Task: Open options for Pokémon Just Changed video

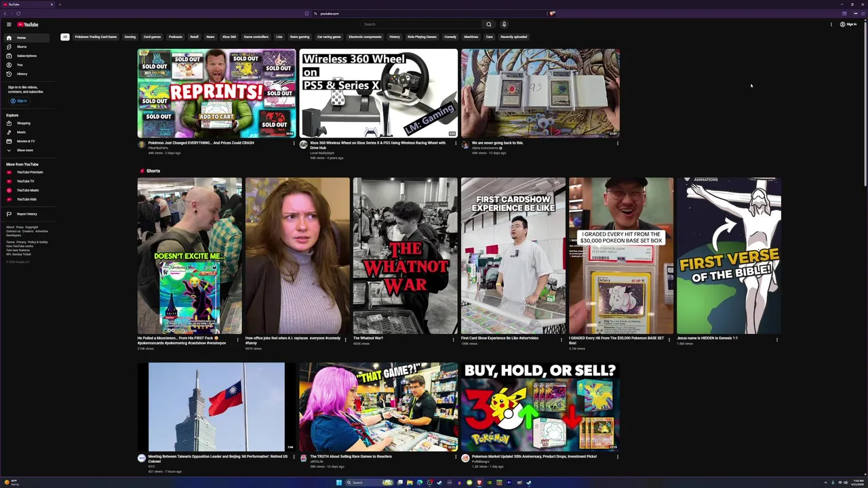Action: pyautogui.click(x=294, y=144)
